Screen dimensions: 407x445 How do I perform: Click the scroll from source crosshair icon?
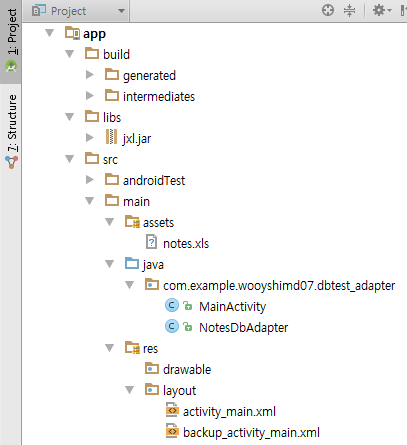[328, 10]
